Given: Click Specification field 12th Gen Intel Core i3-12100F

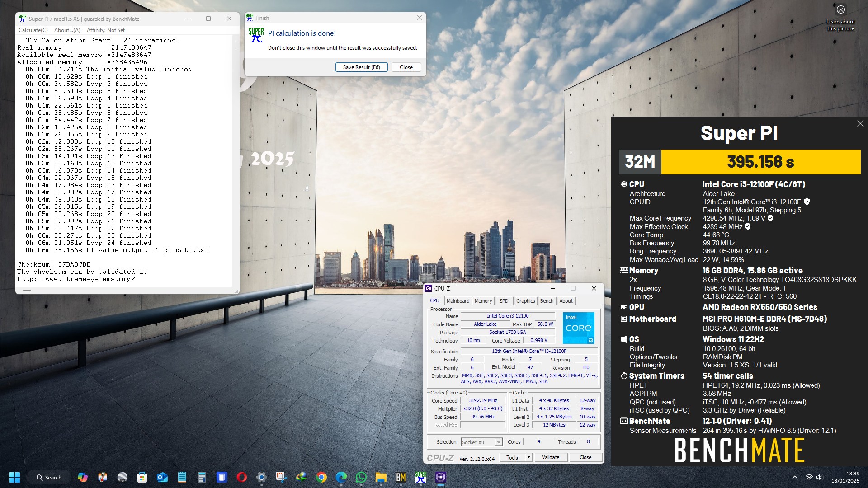Looking at the screenshot, I should (x=529, y=351).
